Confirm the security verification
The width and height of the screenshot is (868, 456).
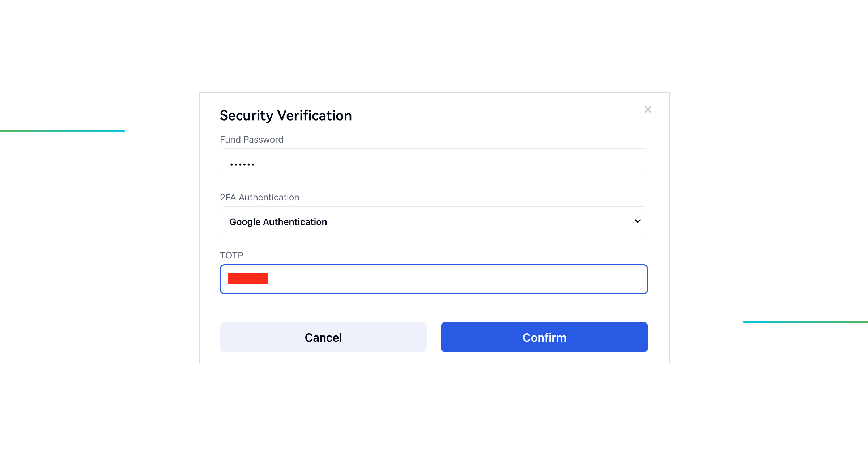click(x=544, y=337)
